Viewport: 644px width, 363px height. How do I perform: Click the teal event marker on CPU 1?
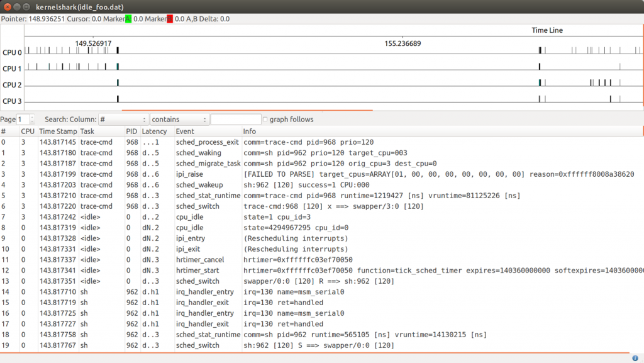118,66
